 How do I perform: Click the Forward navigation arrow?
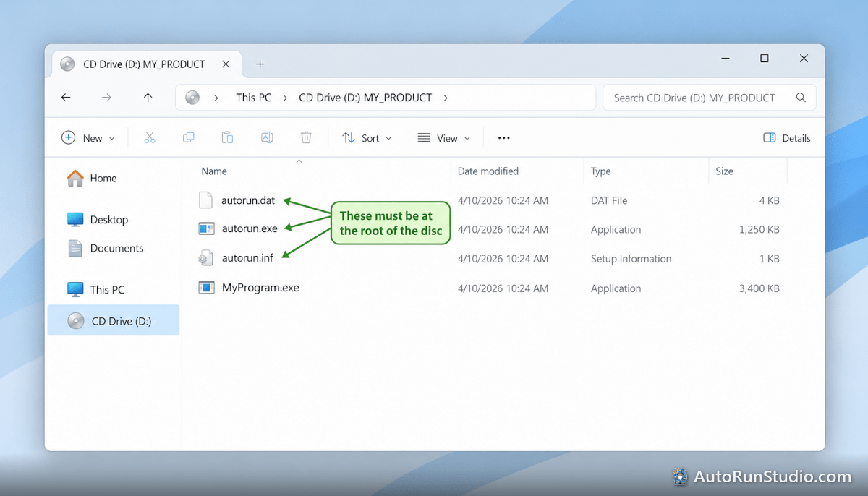[x=106, y=98]
